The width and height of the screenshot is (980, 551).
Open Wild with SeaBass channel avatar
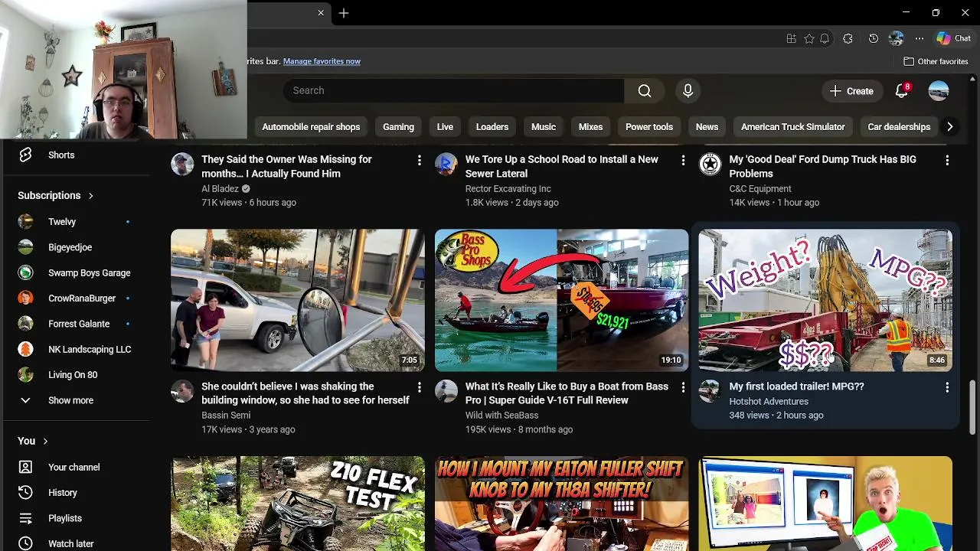446,391
